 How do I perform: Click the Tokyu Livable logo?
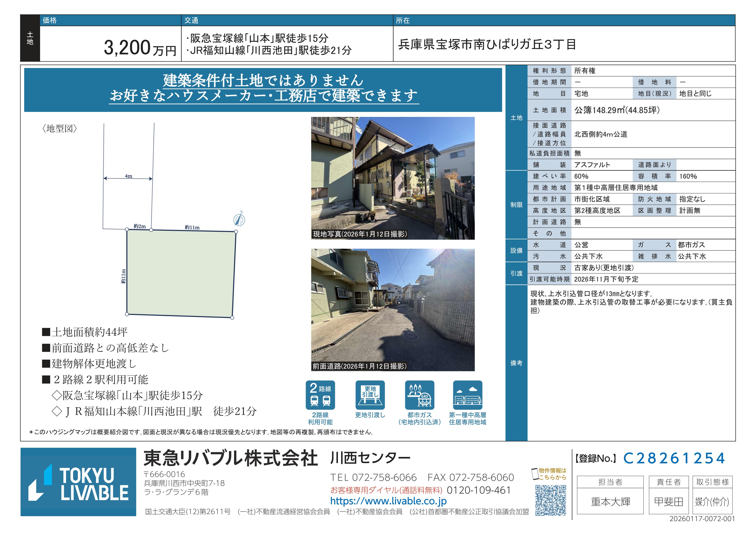pos(78,482)
